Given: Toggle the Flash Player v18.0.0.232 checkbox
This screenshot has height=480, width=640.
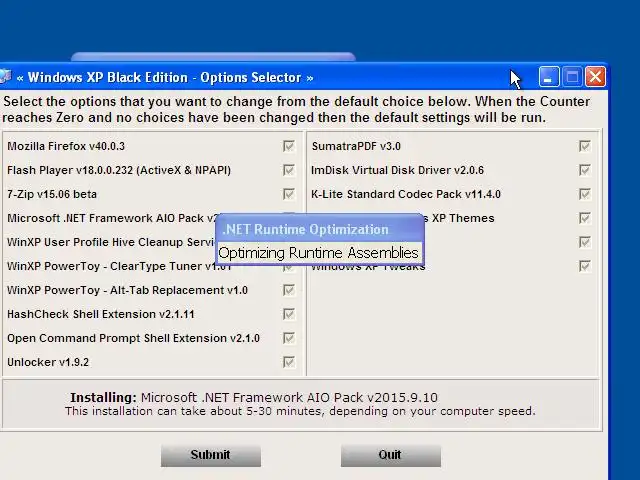Looking at the screenshot, I should (x=289, y=170).
